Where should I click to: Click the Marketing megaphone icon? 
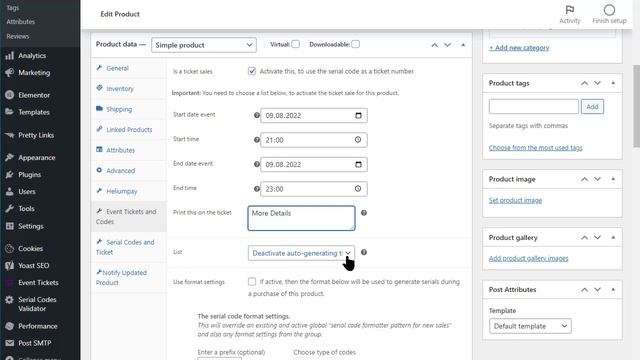[9, 73]
